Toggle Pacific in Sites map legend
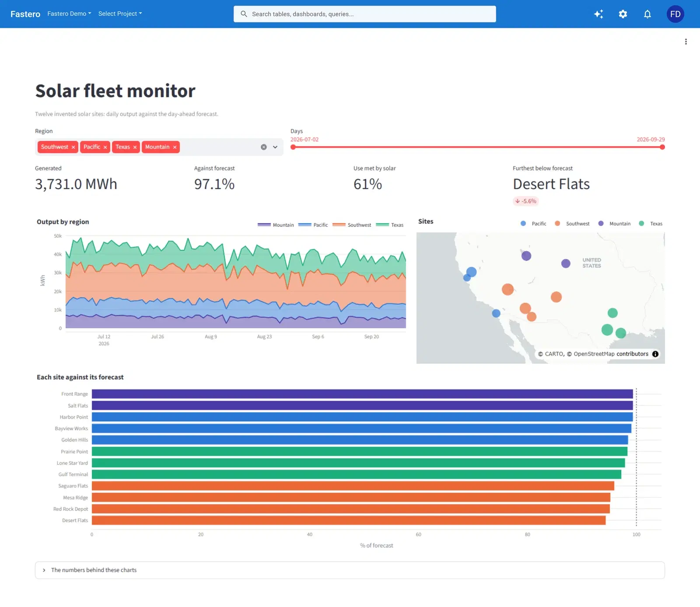This screenshot has width=700, height=607. coord(533,224)
